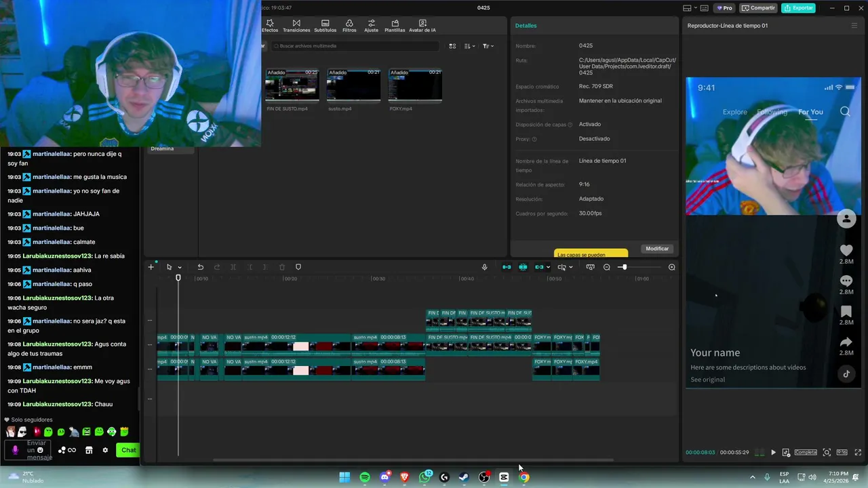Open the Filtros tab
This screenshot has height=488, width=868.
tap(349, 26)
